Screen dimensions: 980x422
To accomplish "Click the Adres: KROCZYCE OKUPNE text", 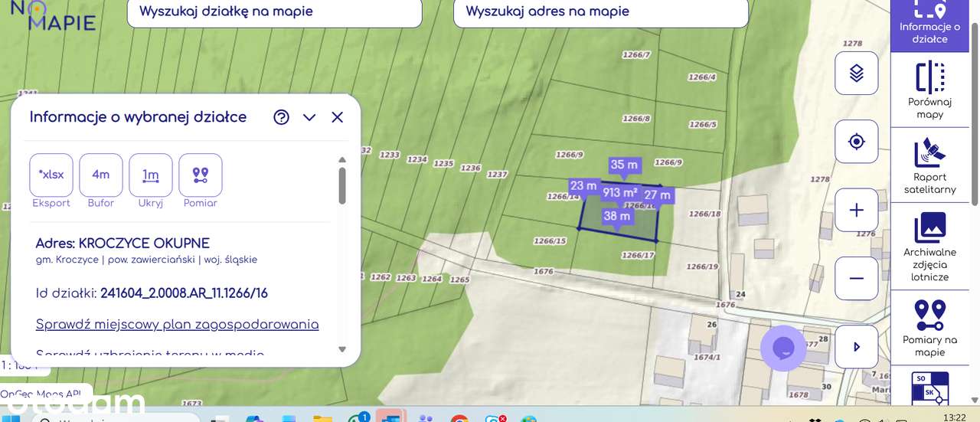I will [x=122, y=244].
